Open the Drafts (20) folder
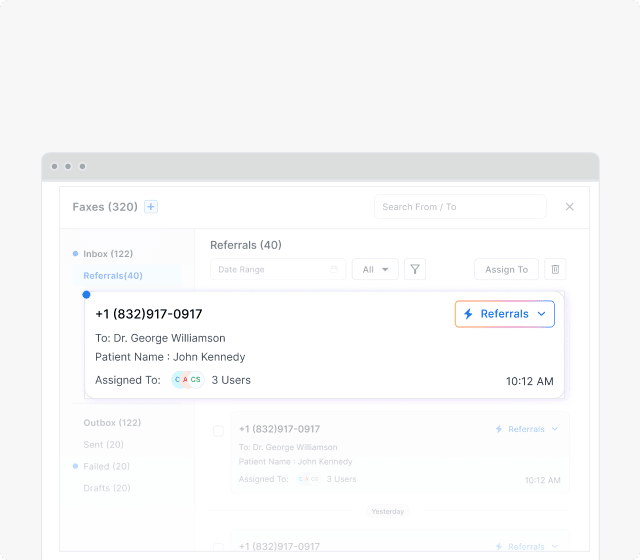The image size is (640, 560). pos(106,488)
